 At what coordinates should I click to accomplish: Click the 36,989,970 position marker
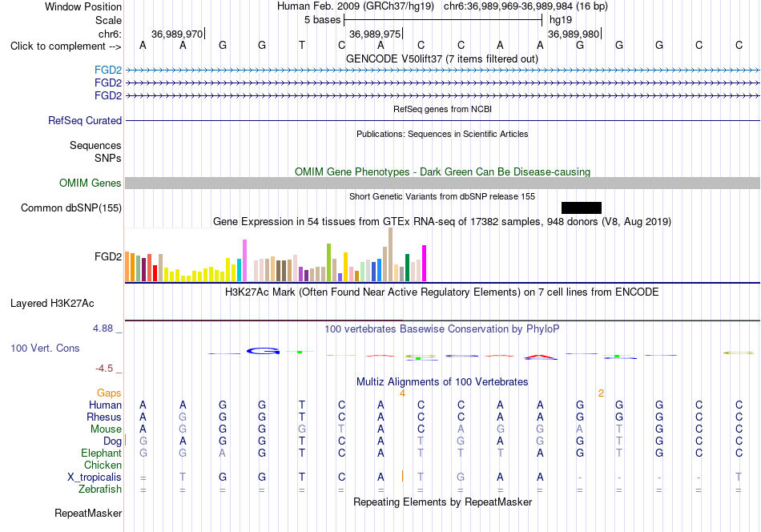pos(177,34)
